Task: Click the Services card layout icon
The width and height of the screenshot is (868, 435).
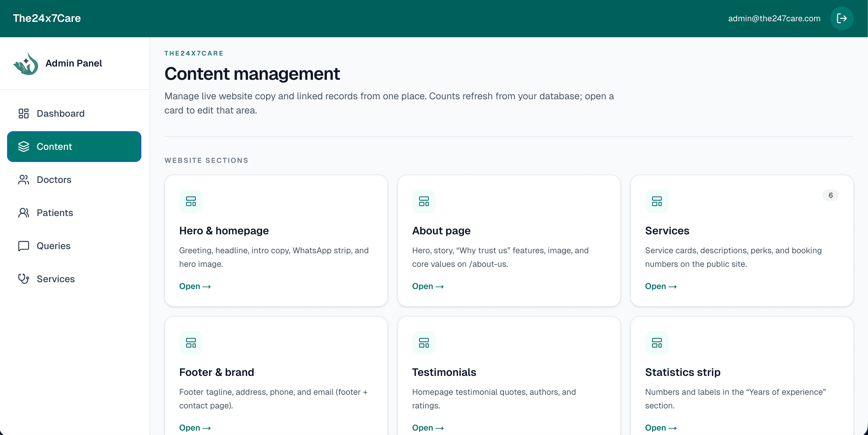Action: [656, 201]
